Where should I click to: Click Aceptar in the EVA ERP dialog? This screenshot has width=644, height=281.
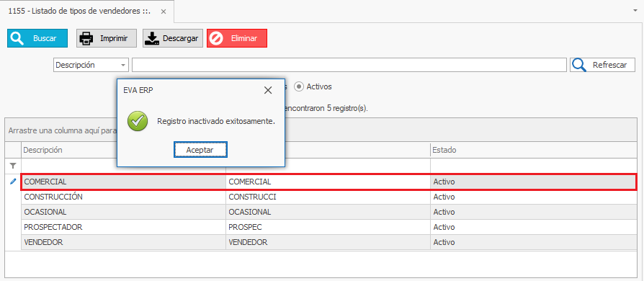pyautogui.click(x=200, y=150)
